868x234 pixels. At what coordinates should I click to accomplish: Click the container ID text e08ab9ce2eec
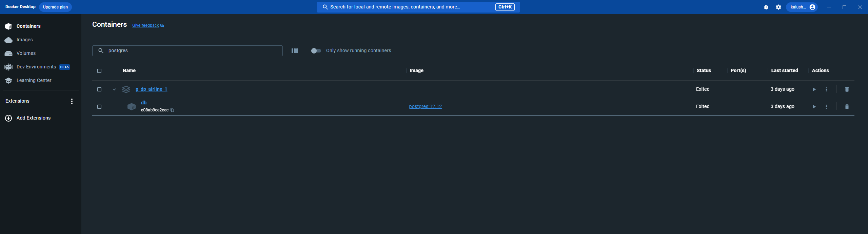pos(155,110)
